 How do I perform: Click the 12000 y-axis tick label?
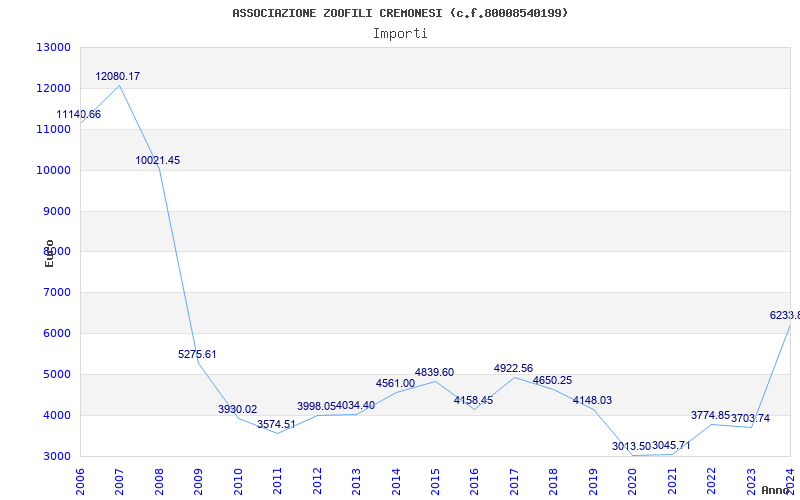54,88
